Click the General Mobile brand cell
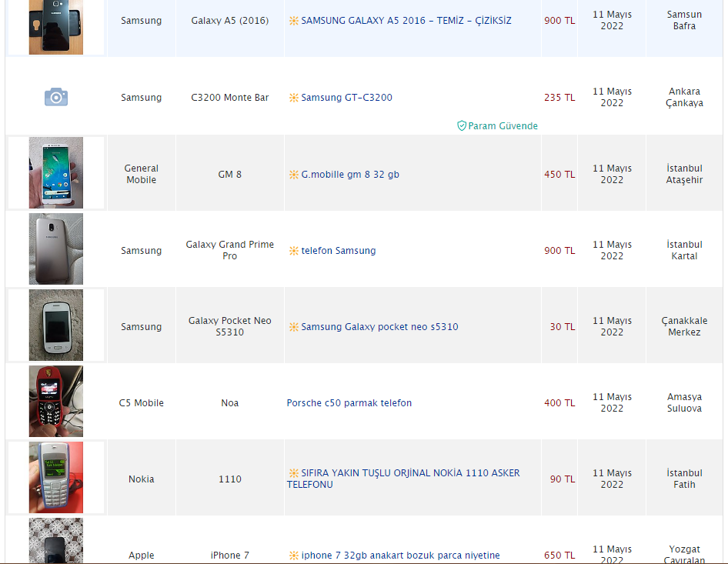 tap(142, 174)
